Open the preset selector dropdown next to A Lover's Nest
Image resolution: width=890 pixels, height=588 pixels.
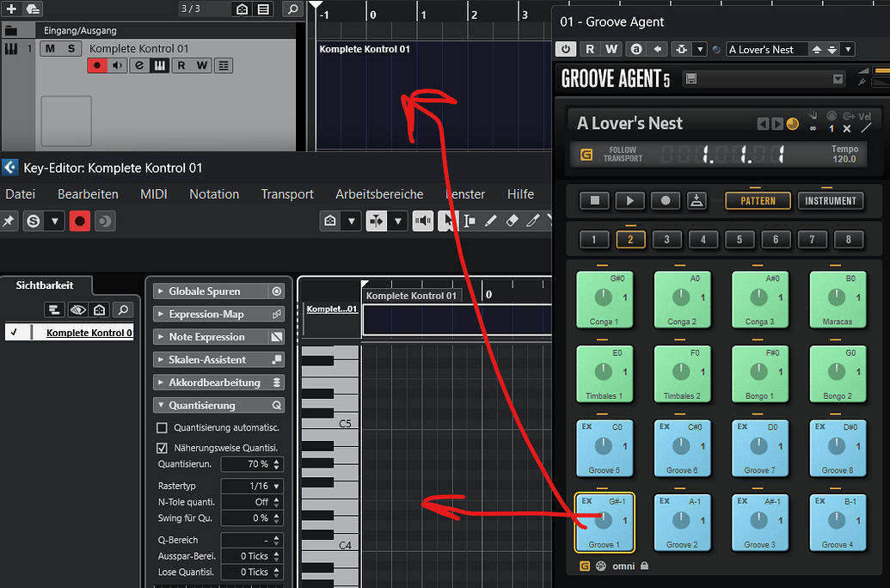point(848,49)
